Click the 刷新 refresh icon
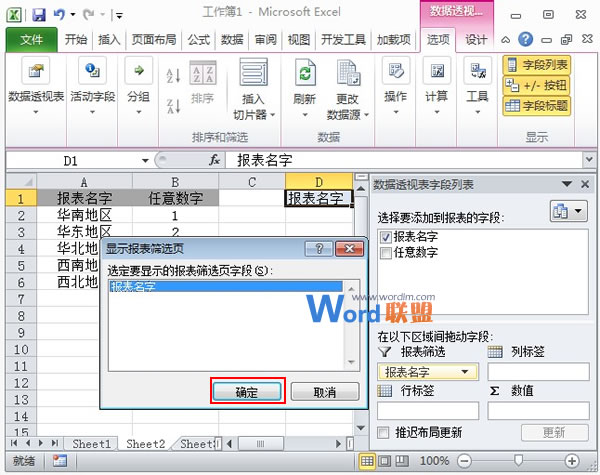Viewport: 600px width, 475px height. [x=305, y=74]
